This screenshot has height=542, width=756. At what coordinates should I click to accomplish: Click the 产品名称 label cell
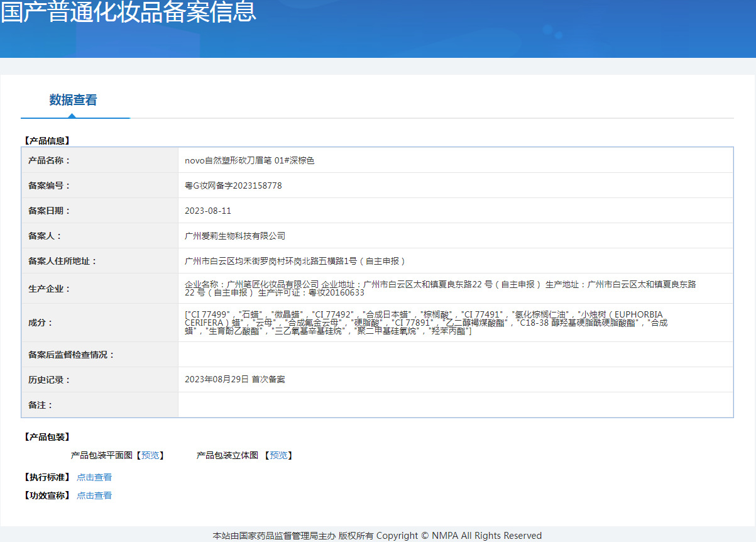(100, 160)
